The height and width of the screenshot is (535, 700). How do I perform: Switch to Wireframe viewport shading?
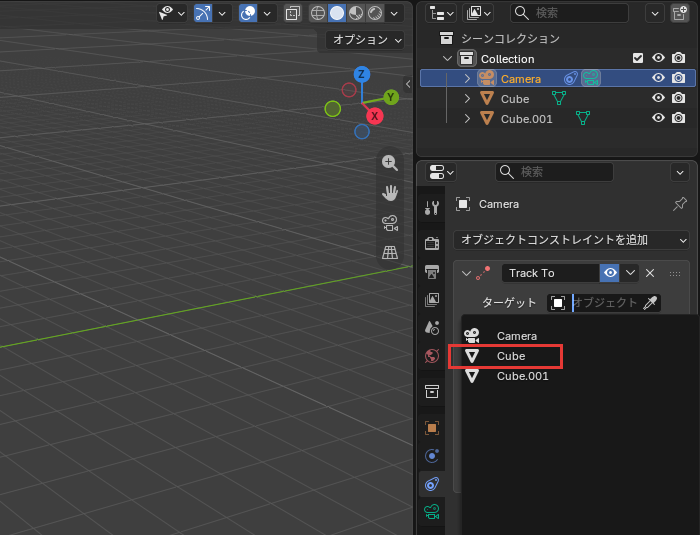point(318,13)
